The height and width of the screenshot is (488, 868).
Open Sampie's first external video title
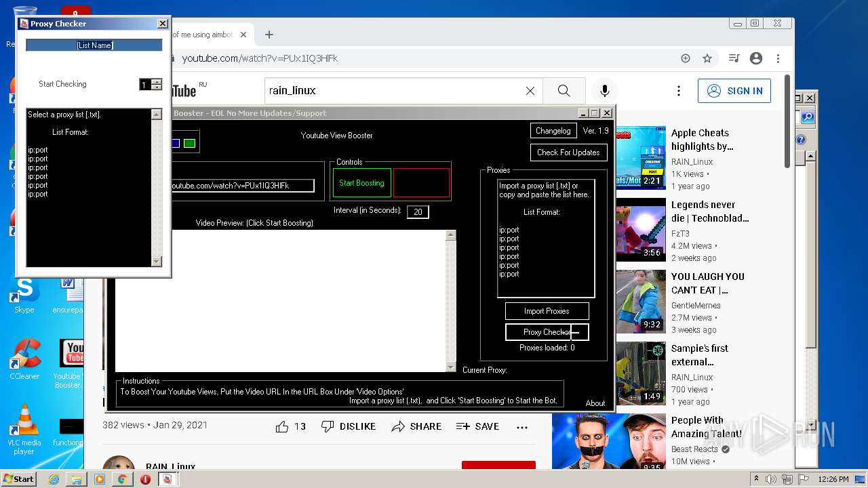(x=700, y=355)
